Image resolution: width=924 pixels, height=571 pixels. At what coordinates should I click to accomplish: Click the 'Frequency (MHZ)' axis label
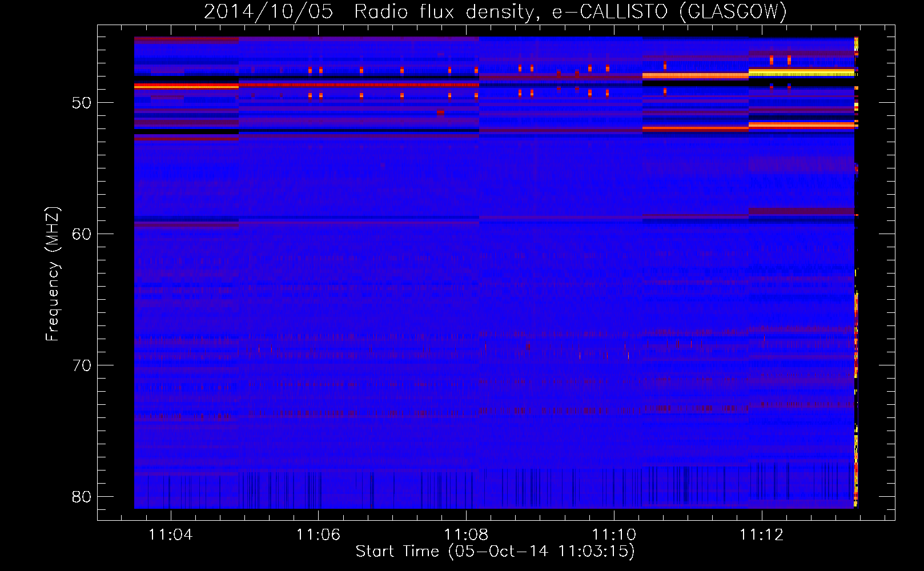point(53,274)
